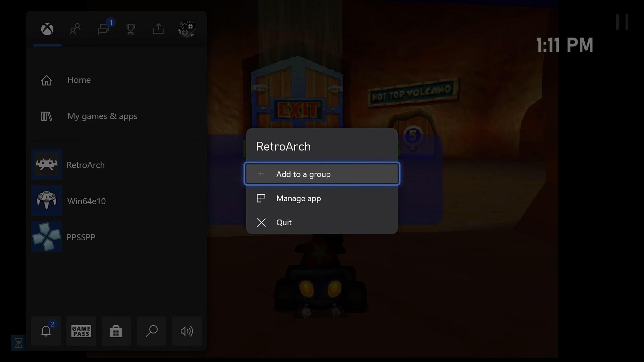Select RetroArch in recent apps list
644x362 pixels.
coord(86,165)
